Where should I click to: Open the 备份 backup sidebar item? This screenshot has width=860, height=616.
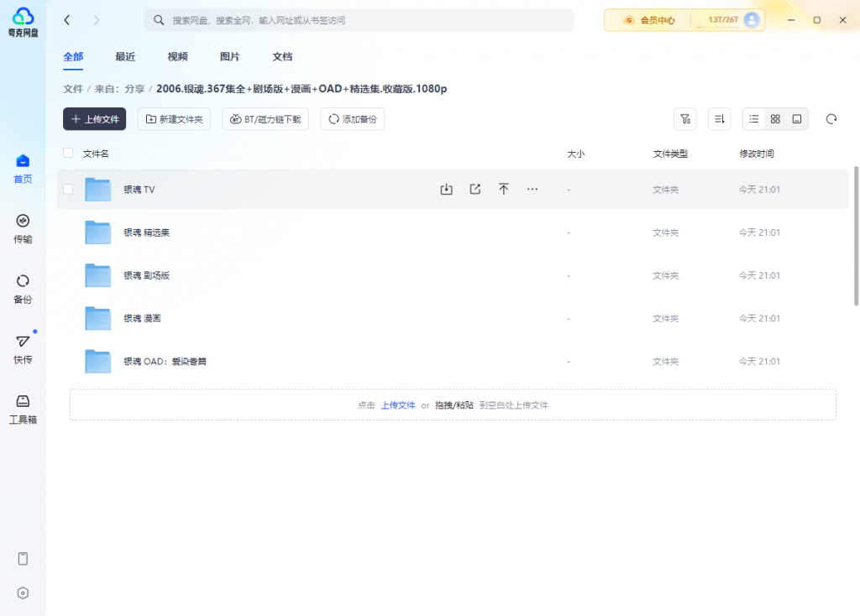[23, 290]
